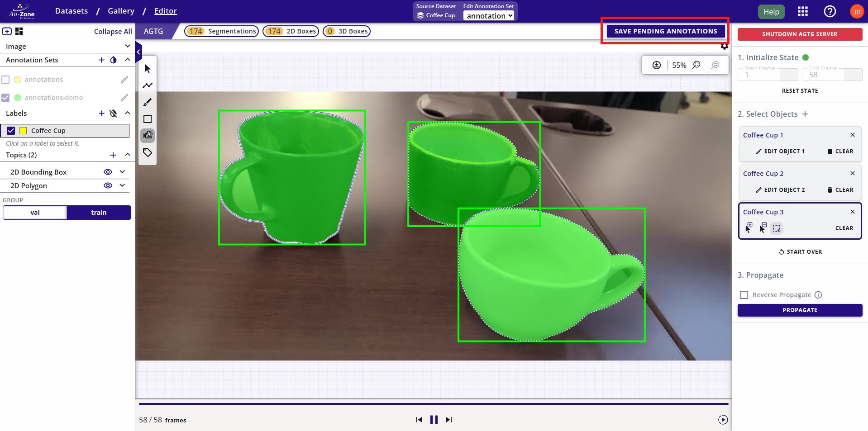Screen dimensions: 868x431
Task: Open the question mark help icon
Action: point(830,11)
